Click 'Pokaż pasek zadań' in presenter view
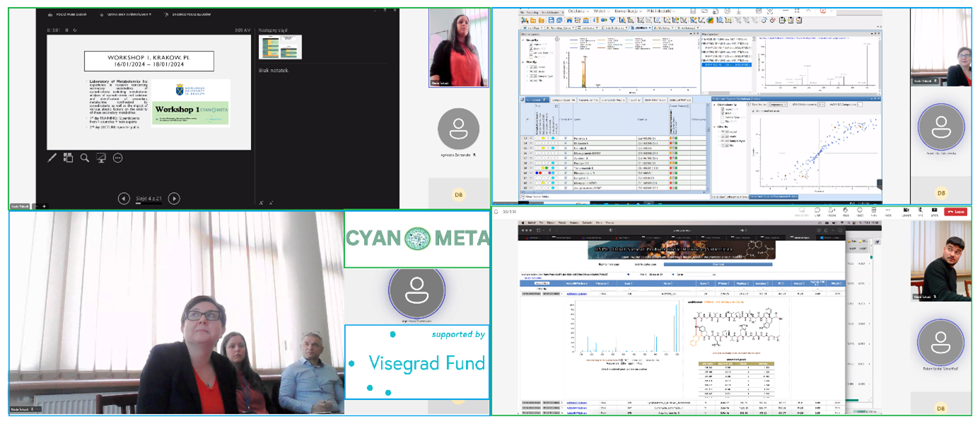980x424 pixels. 66,14
